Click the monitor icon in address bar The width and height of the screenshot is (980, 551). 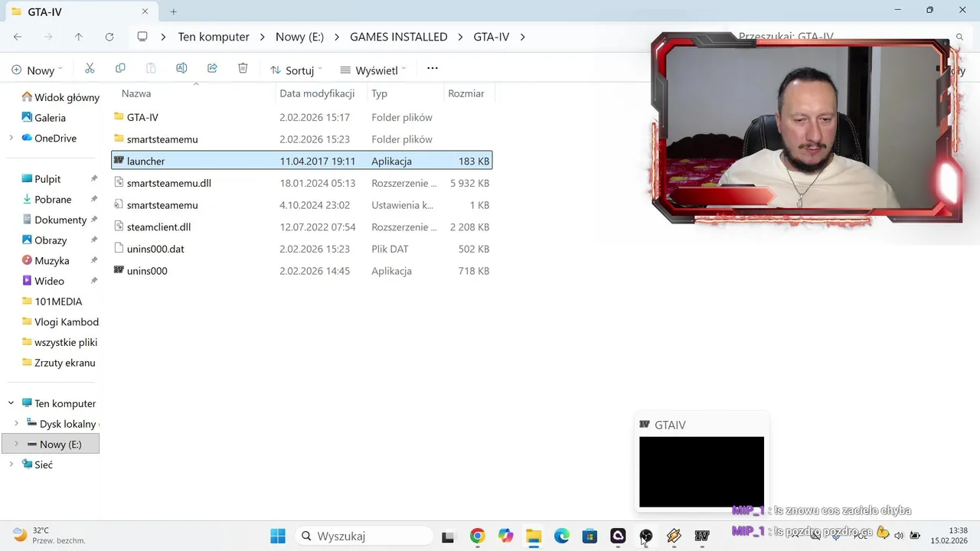[x=142, y=37]
